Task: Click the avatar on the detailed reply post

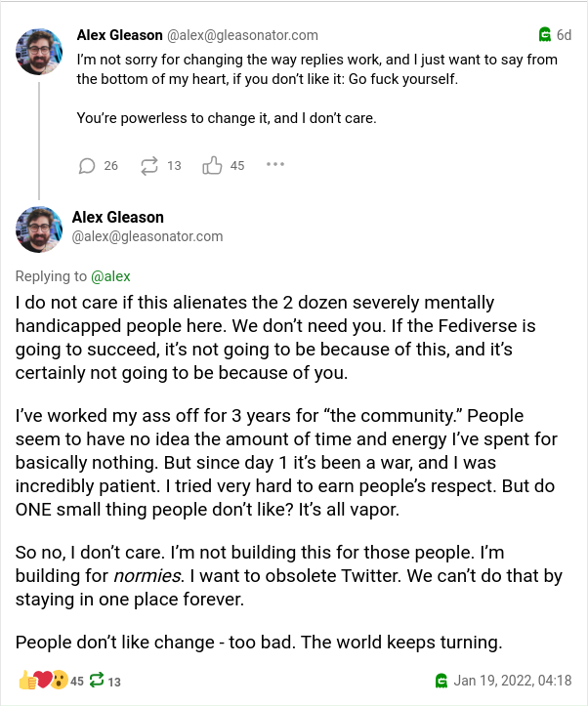Action: click(40, 228)
